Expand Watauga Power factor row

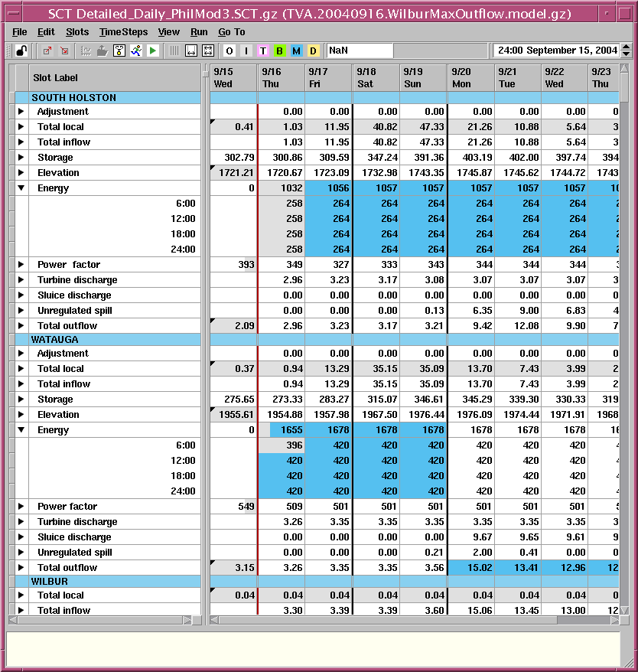pyautogui.click(x=21, y=506)
